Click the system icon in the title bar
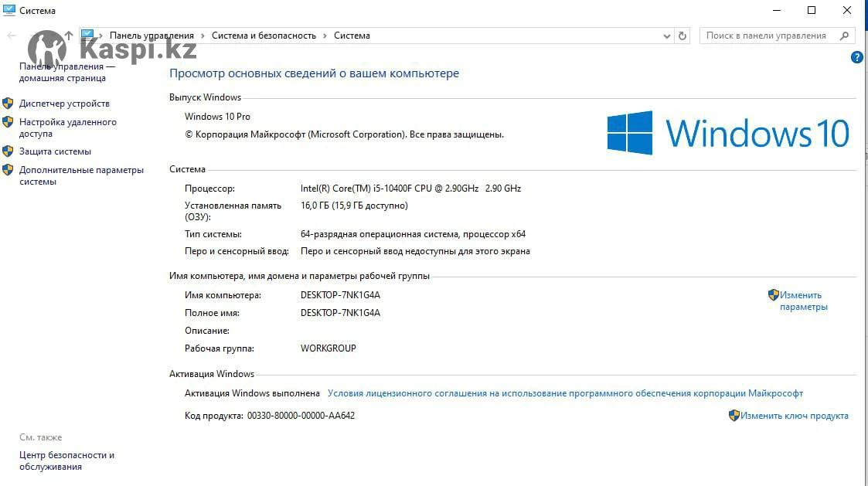868x486 pixels. [9, 11]
